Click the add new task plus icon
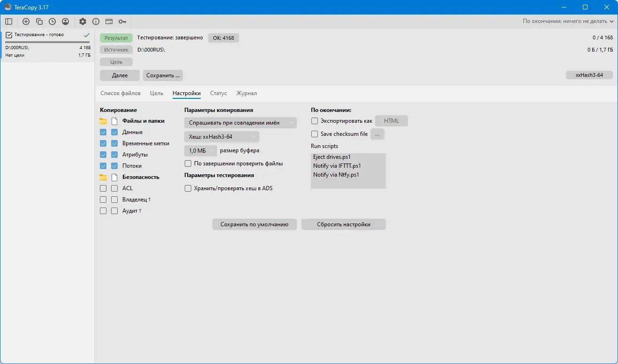 (26, 21)
